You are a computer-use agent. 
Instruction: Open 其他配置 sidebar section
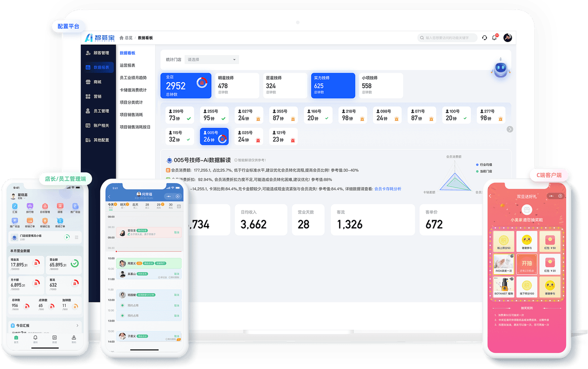click(98, 140)
